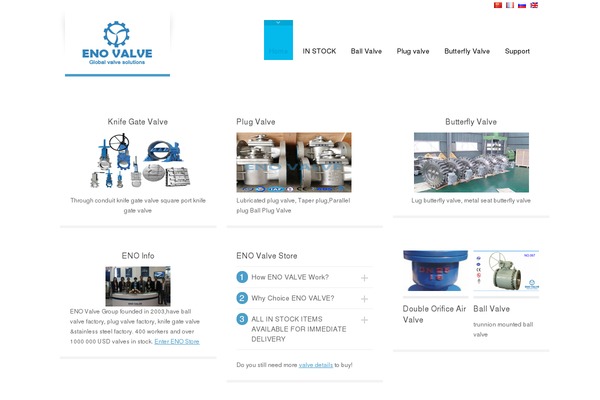Click 'Lubricated plug valve, Taper plug' caption
Image resolution: width=600 pixels, height=400 pixels.
(x=293, y=206)
